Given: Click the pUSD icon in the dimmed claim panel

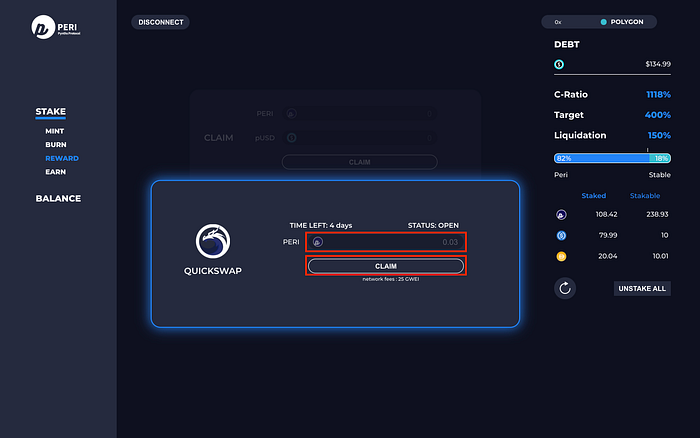Looking at the screenshot, I should pos(291,138).
